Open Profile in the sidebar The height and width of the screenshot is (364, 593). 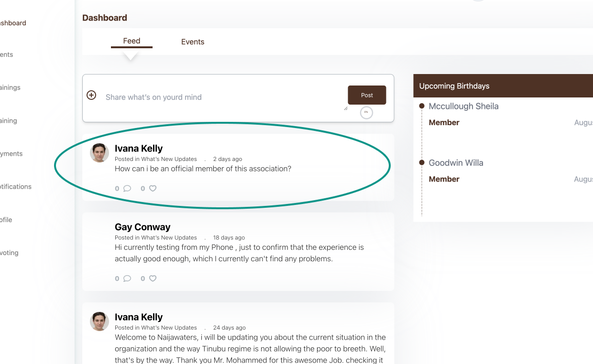coord(6,220)
